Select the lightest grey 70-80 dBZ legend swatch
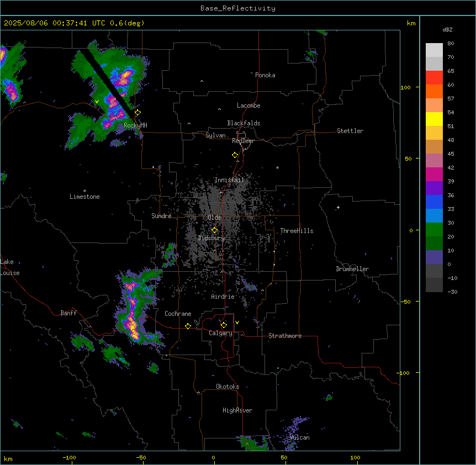 pyautogui.click(x=434, y=50)
